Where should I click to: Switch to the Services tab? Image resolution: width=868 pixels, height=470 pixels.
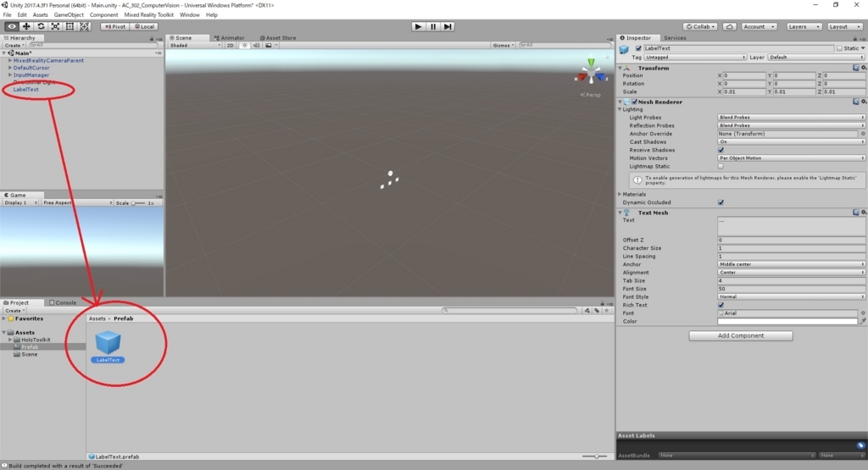[674, 38]
